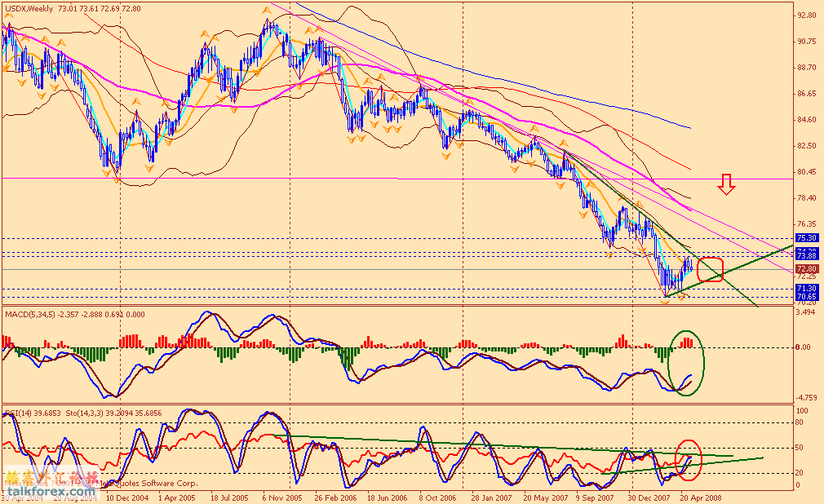Viewport: 824px width, 504px height.
Task: Click the 88.70 price axis label
Action: (x=807, y=67)
